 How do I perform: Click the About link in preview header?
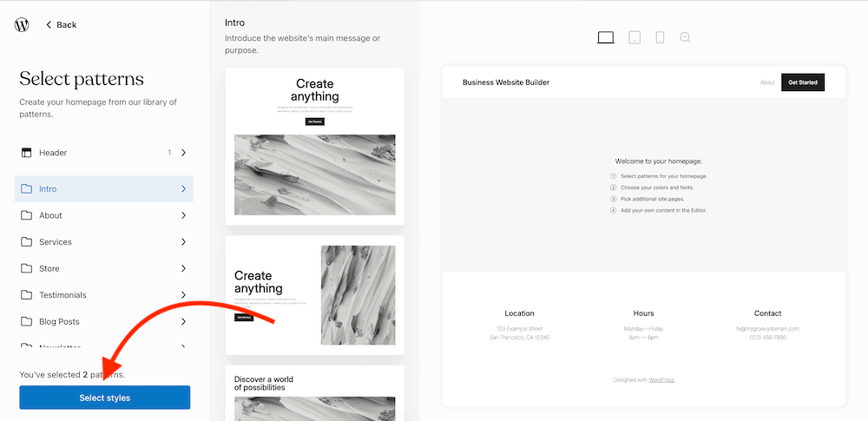click(767, 82)
